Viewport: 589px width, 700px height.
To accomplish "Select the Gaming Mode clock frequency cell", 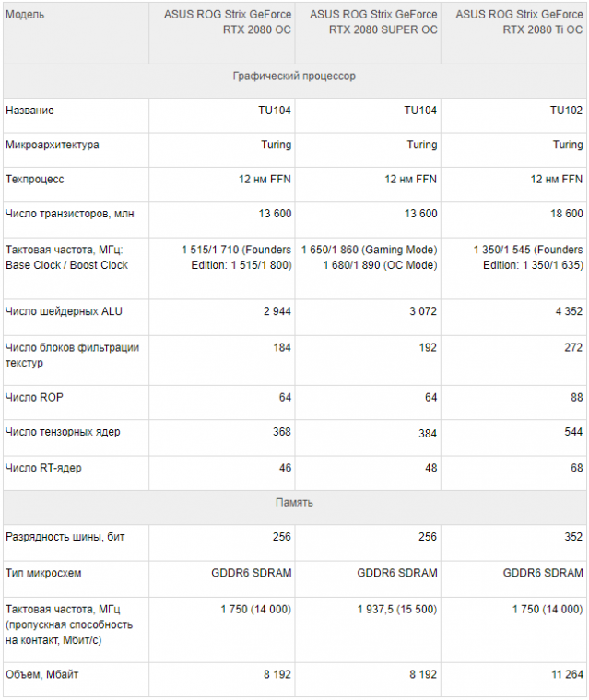I will click(x=368, y=268).
